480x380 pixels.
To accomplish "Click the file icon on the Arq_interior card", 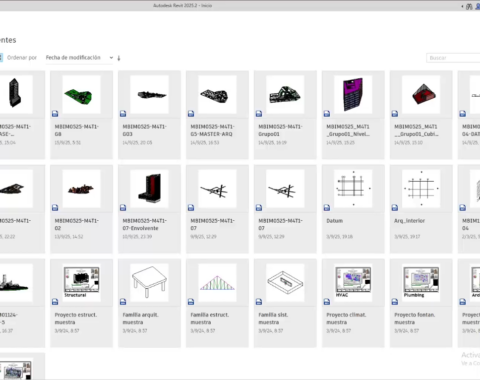I will pyautogui.click(x=395, y=208).
